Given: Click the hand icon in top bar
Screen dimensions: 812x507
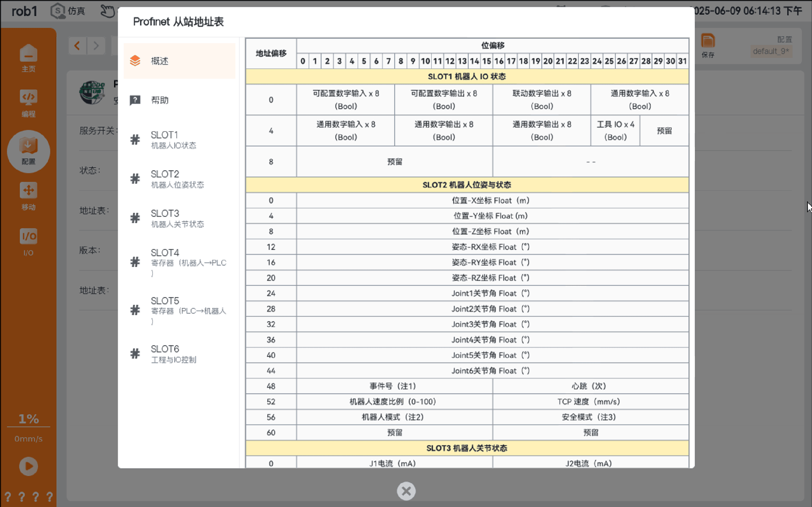Looking at the screenshot, I should 108,11.
